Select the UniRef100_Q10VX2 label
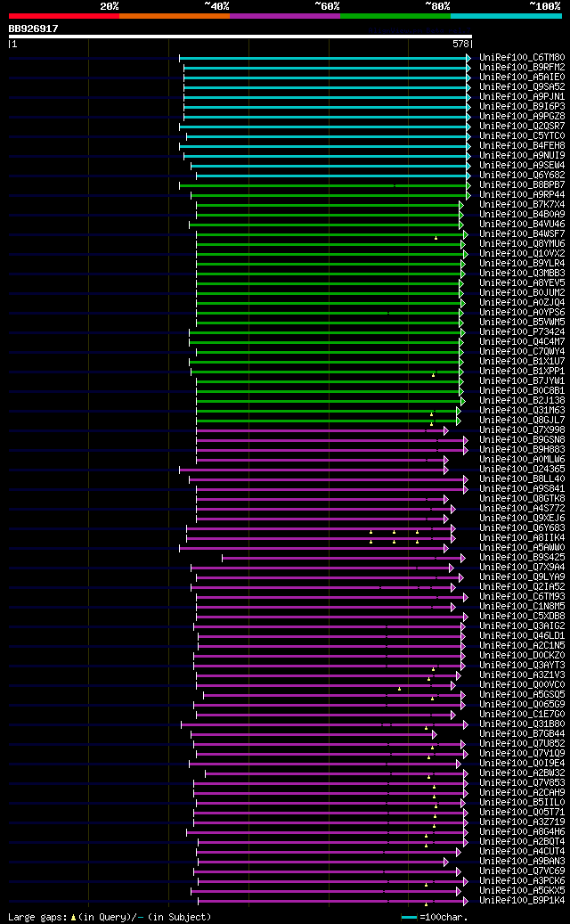570x924 pixels. pyautogui.click(x=522, y=253)
